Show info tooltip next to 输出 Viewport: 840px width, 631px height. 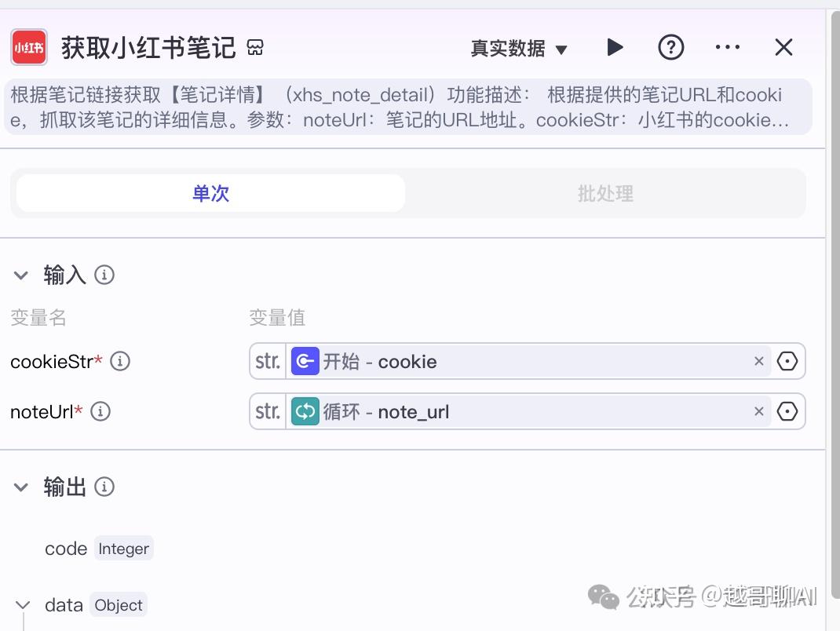pos(104,487)
